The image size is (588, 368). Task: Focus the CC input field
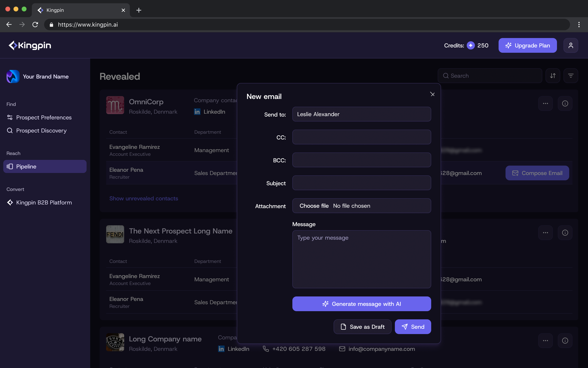pos(362,137)
